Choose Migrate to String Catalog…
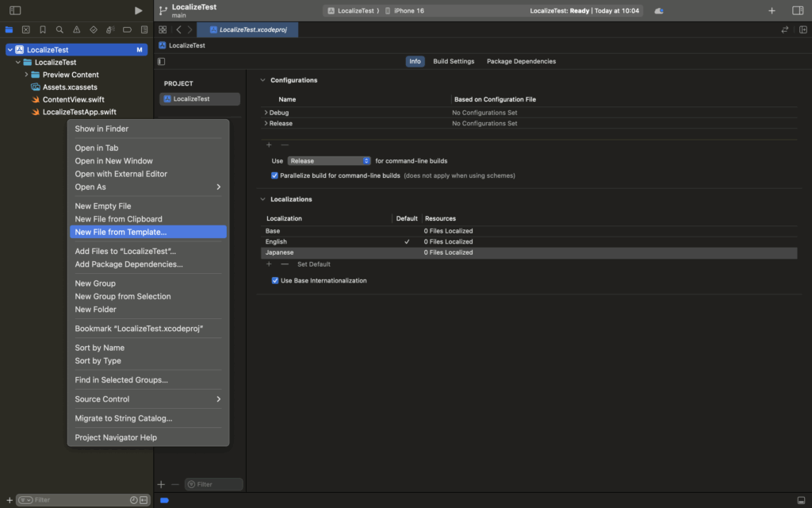The image size is (812, 508). (x=148, y=418)
